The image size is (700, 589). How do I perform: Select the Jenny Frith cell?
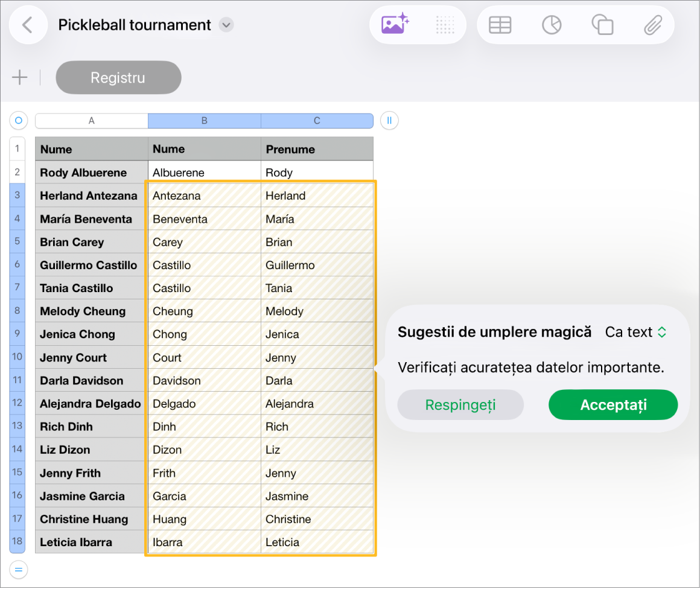92,473
